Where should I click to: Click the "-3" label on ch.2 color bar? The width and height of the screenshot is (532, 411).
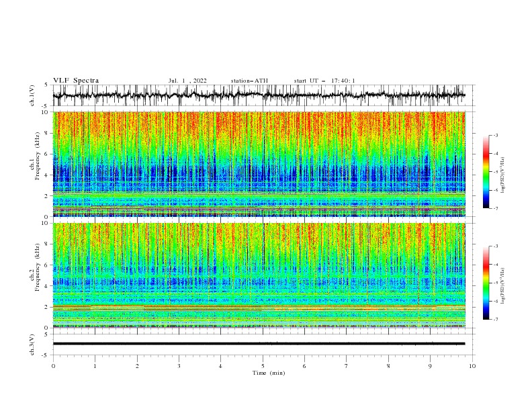(x=496, y=246)
